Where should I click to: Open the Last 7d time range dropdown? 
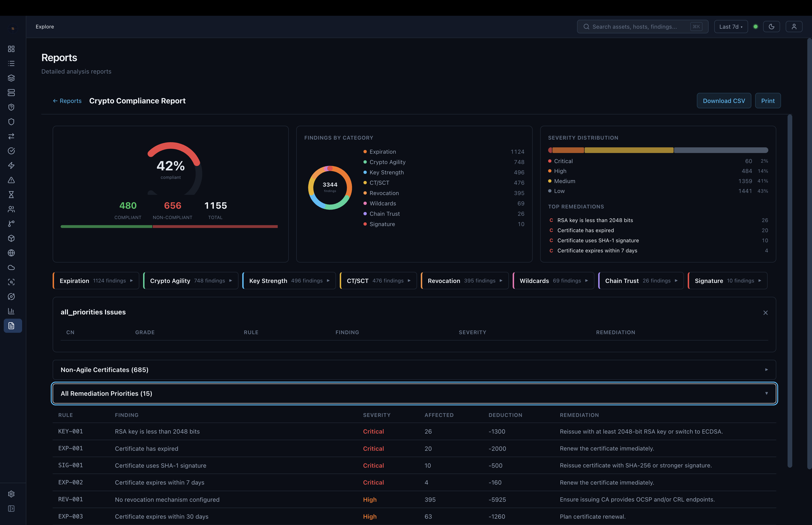coord(730,27)
